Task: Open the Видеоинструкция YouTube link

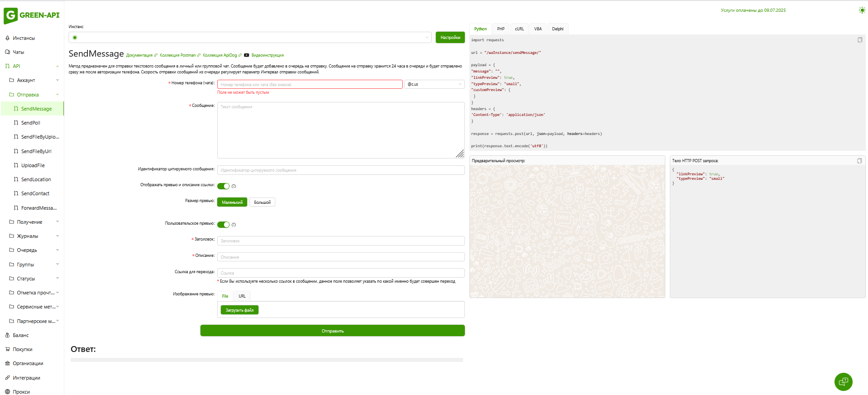Action: 267,55
